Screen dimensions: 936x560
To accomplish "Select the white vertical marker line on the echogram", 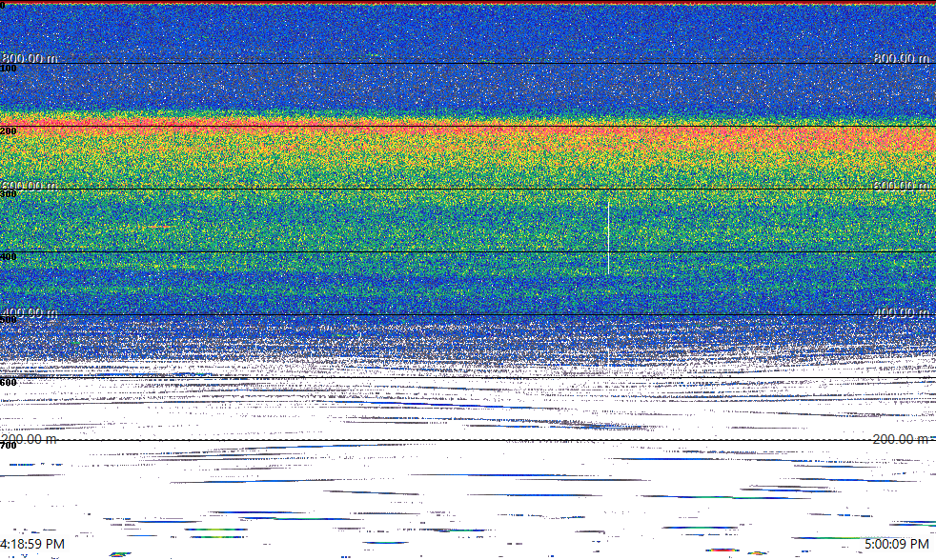I will point(608,238).
